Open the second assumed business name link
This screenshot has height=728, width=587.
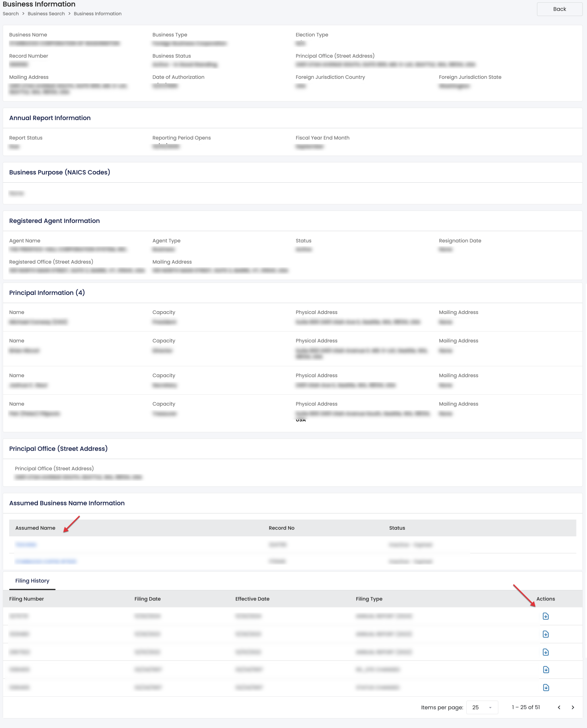pos(46,561)
